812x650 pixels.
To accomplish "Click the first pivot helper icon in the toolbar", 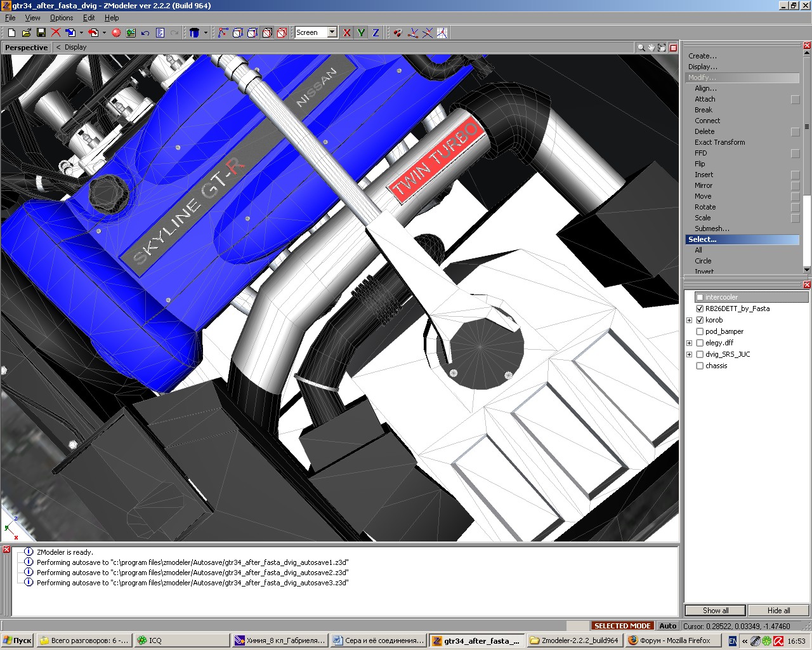I will click(x=413, y=32).
